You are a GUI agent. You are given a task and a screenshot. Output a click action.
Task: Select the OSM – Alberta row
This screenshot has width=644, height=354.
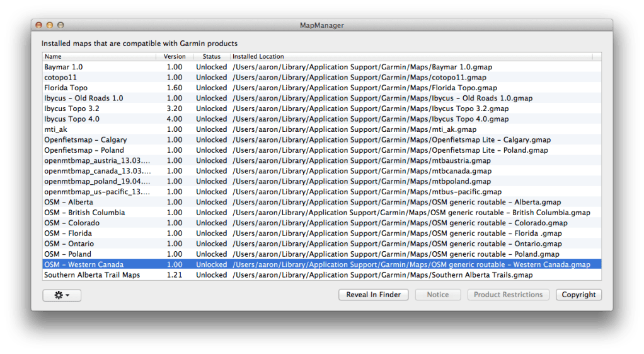321,203
